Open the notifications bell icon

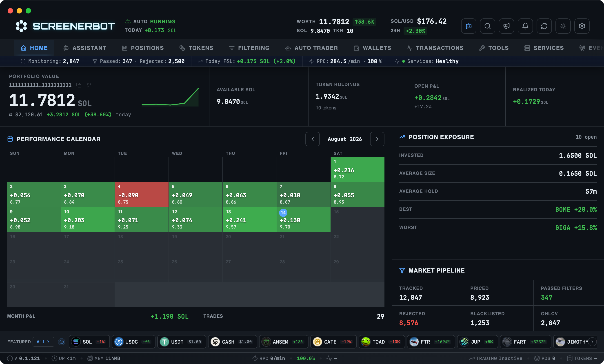coord(525,26)
